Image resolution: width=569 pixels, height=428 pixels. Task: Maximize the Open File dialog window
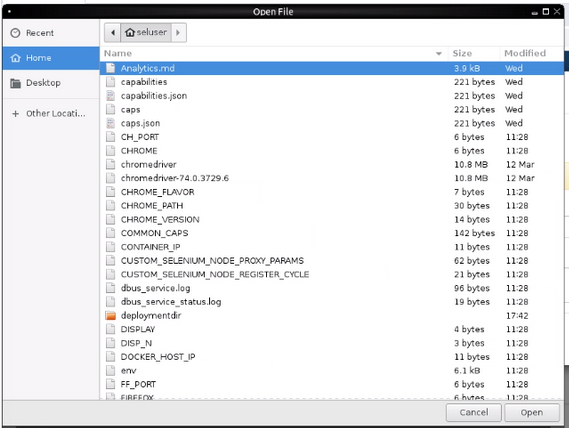coord(546,12)
